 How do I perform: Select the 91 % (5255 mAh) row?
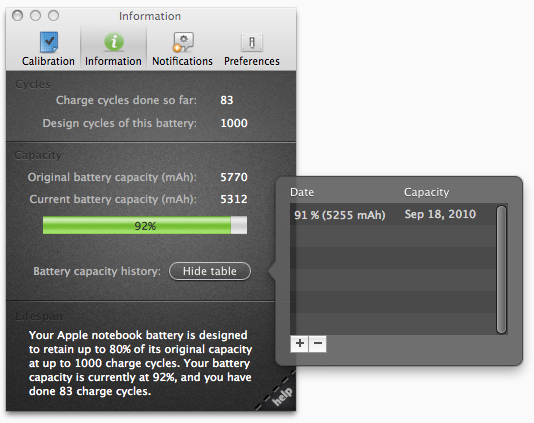[393, 215]
